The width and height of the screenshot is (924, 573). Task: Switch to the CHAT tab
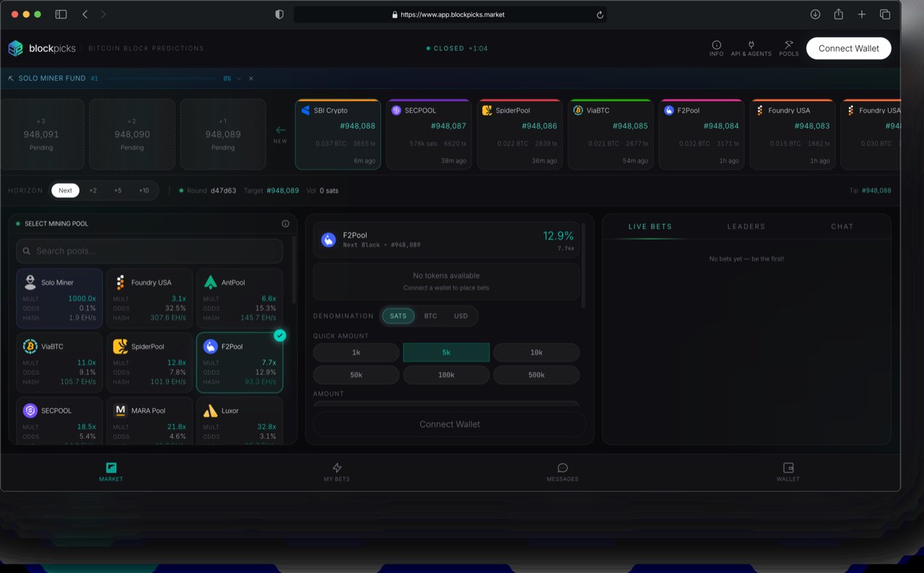pyautogui.click(x=842, y=227)
